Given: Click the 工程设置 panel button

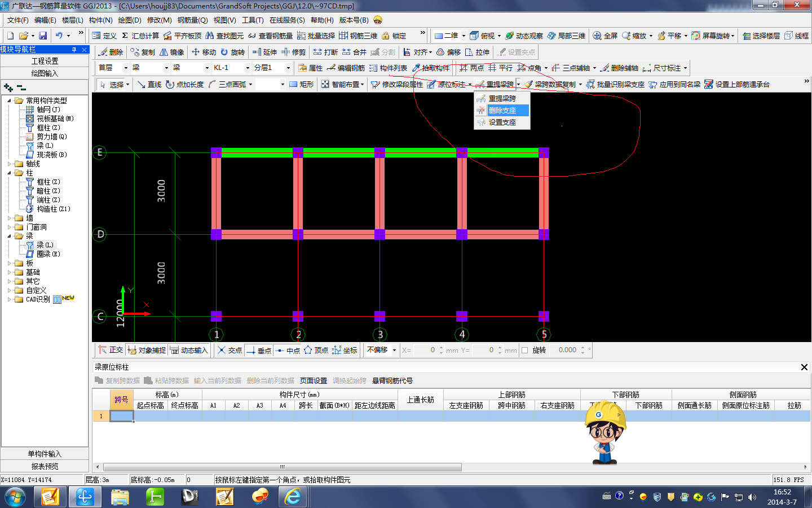Looking at the screenshot, I should pyautogui.click(x=45, y=61).
